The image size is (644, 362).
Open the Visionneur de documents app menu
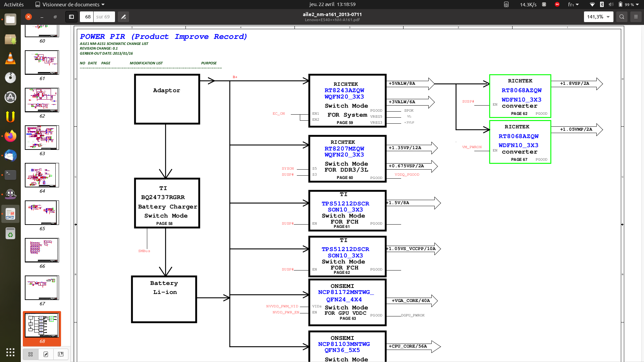(70, 4)
